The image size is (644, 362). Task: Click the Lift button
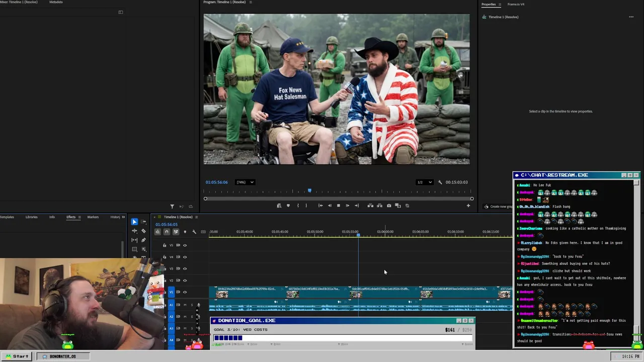click(370, 206)
